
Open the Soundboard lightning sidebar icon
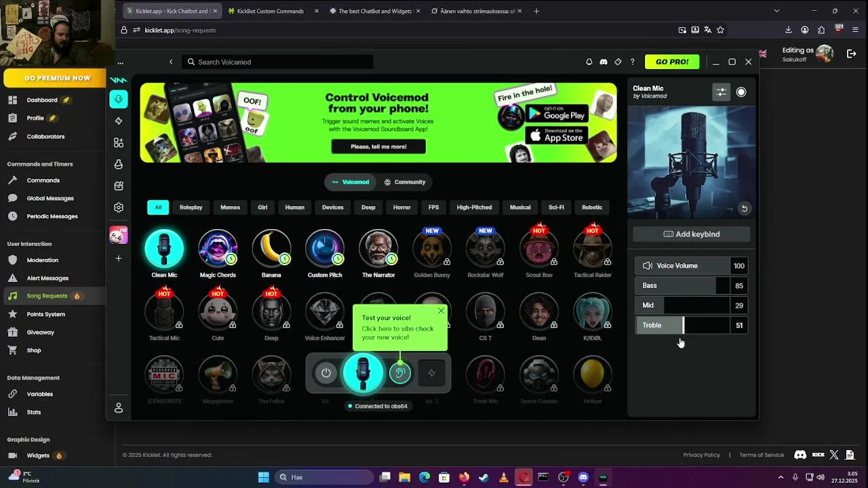pyautogui.click(x=119, y=121)
